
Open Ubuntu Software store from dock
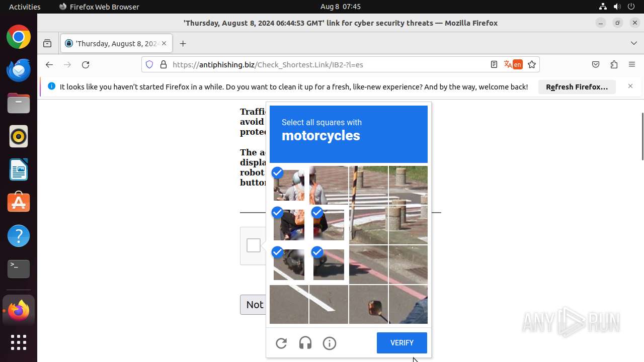[19, 203]
